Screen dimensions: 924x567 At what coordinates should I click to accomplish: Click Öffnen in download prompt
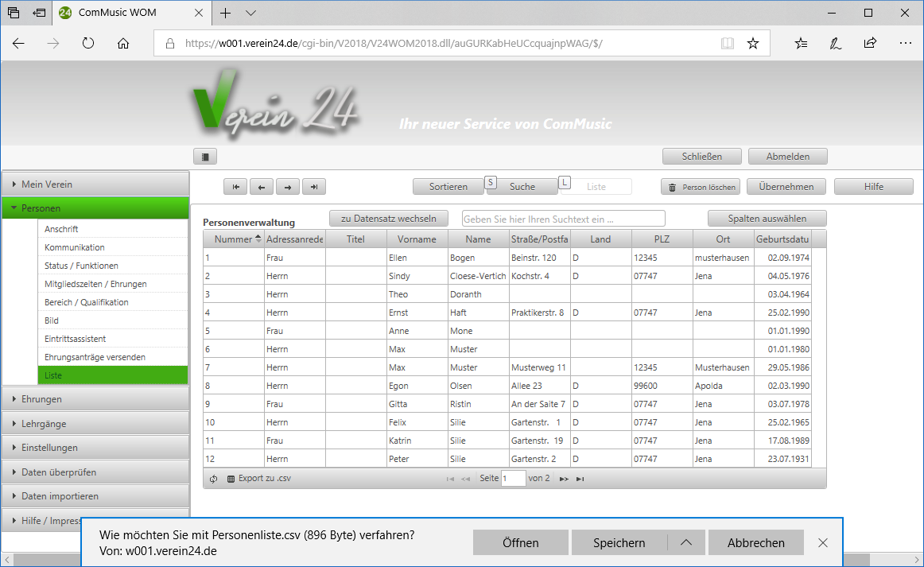520,543
